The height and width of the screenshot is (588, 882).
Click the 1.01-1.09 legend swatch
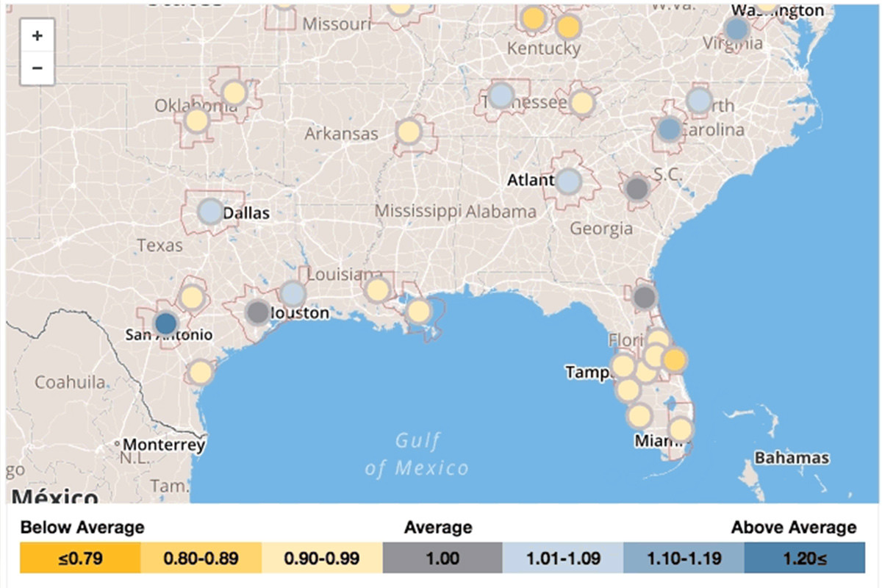(x=563, y=559)
